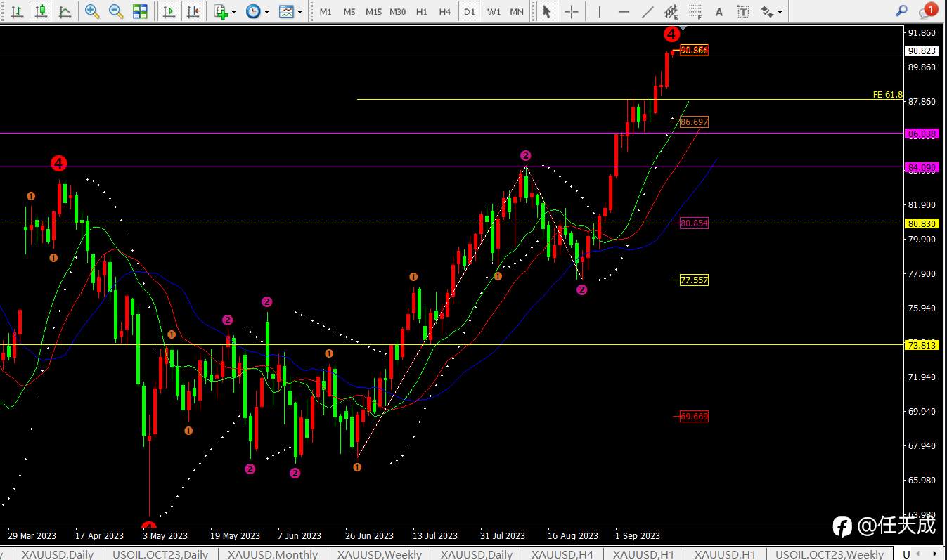Screen dimensions: 947x560
Task: Expand the arrows objects dropdown arrow
Action: [780, 12]
